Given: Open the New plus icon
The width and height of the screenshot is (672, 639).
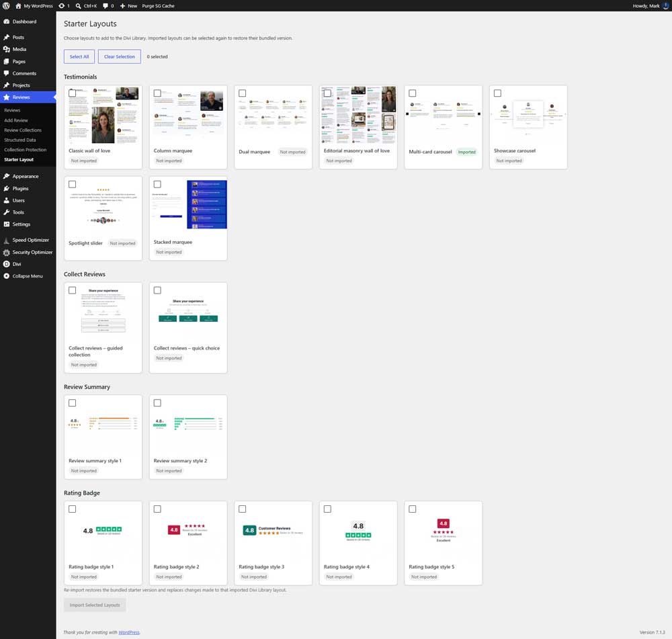Looking at the screenshot, I should coord(122,6).
